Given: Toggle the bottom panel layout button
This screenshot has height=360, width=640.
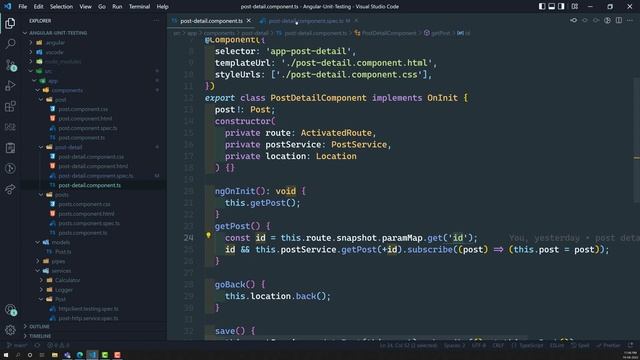Looking at the screenshot, I should pyautogui.click(x=551, y=7).
